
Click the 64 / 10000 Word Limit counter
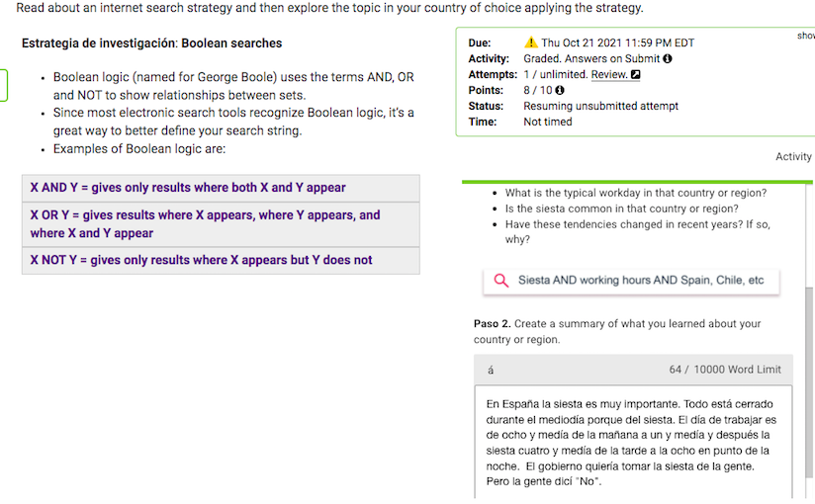pos(725,370)
